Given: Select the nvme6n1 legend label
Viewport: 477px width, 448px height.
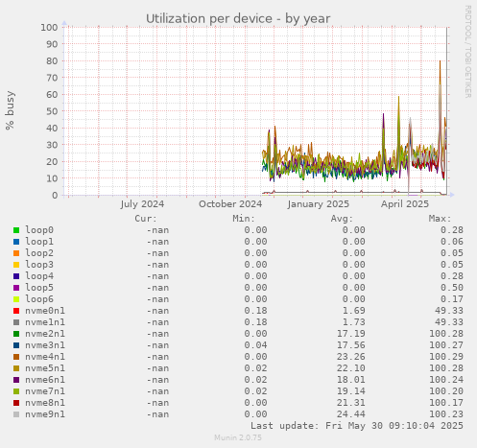Looking at the screenshot, I should coord(45,380).
